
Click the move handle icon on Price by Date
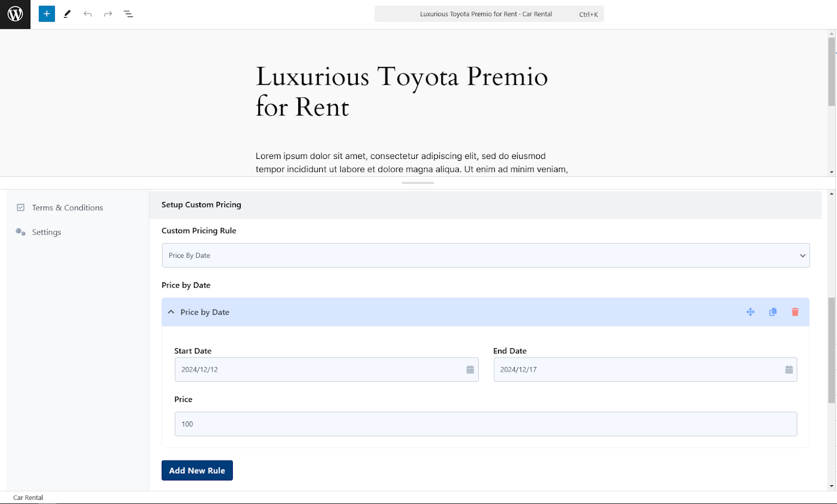point(750,312)
